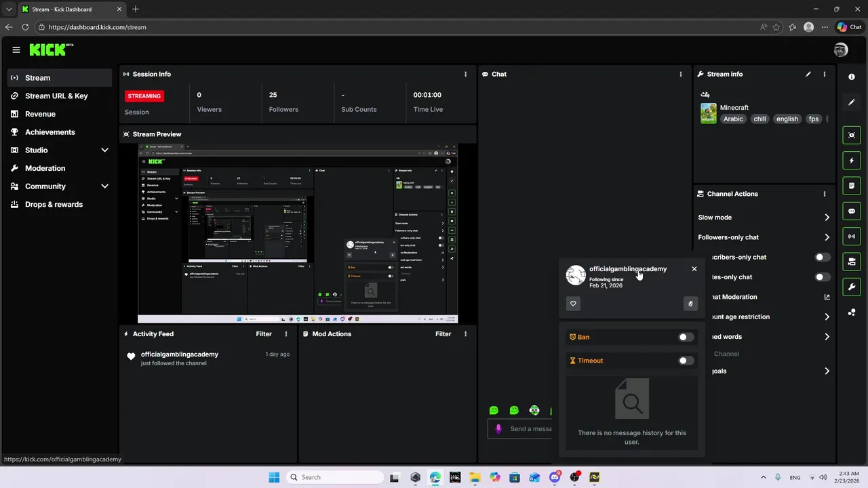868x488 pixels.
Task: Open the Mod Actions Filter
Action: pos(443,334)
